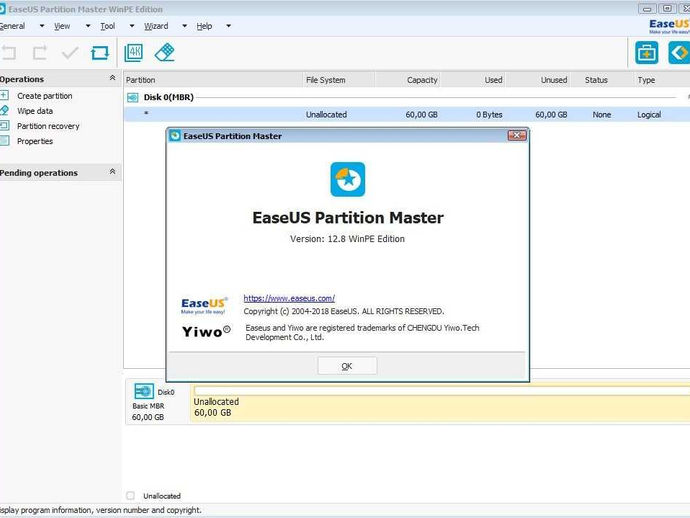690x518 pixels.
Task: Open the Help menu dropdown arrow
Action: [x=228, y=26]
